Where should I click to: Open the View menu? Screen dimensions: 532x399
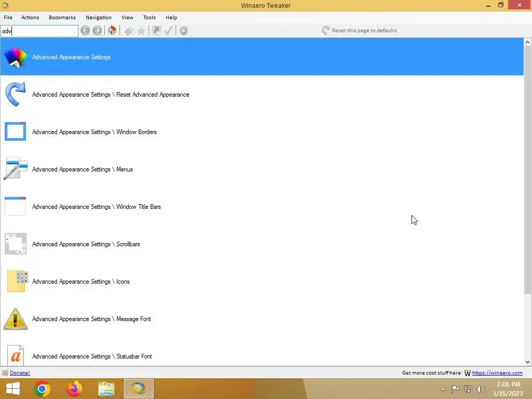tap(127, 17)
